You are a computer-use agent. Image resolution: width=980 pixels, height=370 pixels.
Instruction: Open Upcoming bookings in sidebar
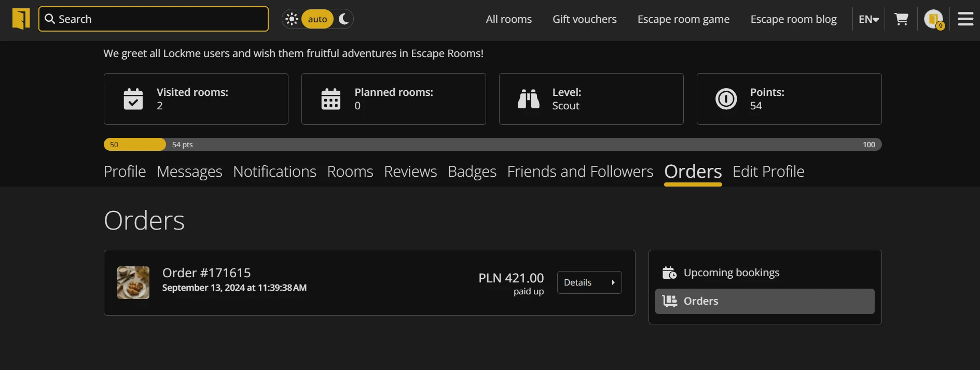(731, 273)
